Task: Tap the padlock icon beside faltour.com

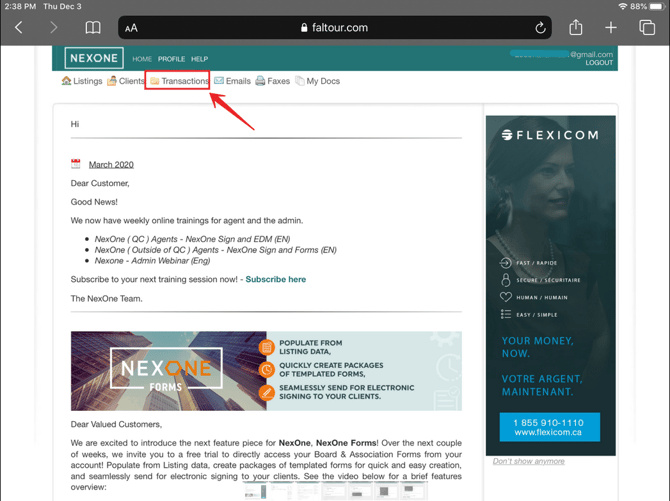Action: [304, 28]
